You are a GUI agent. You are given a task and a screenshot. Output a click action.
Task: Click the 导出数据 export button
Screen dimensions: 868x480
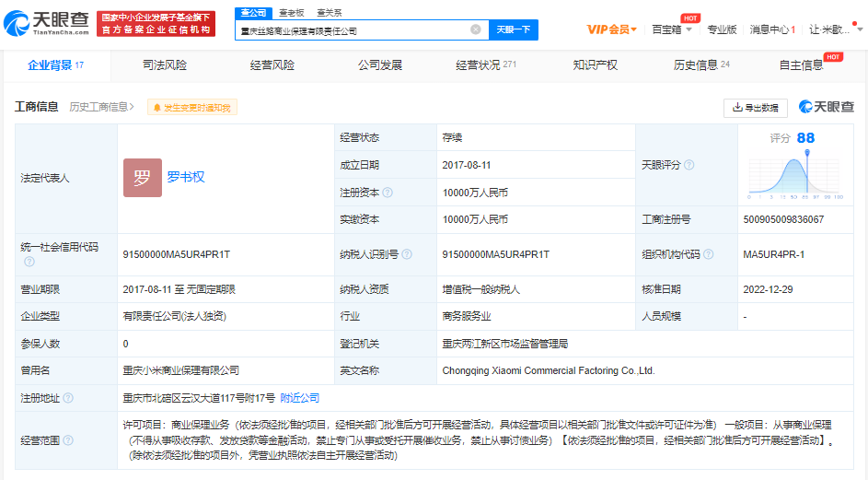[756, 108]
